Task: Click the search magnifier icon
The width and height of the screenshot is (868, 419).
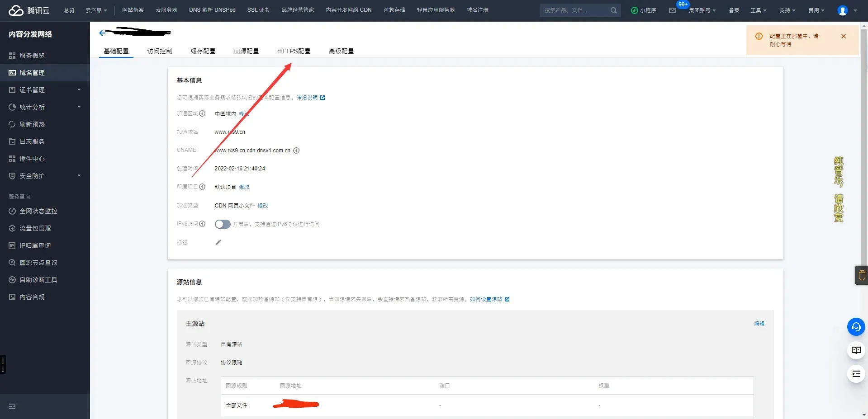Action: click(613, 10)
